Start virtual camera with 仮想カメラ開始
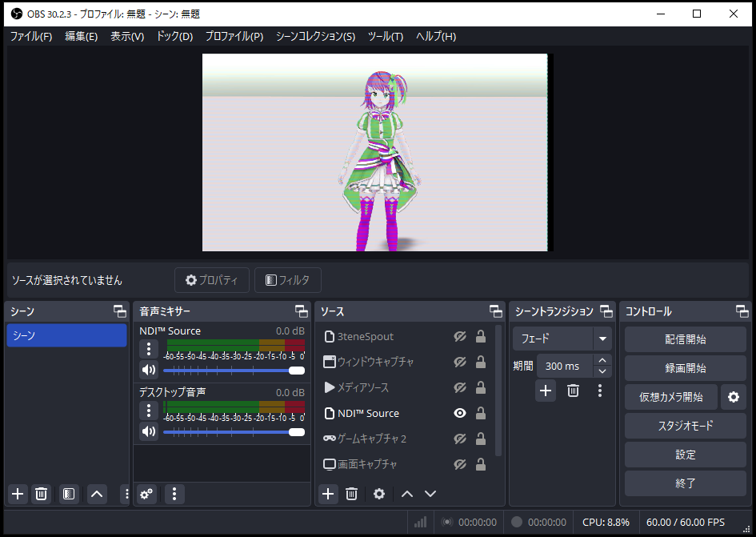Screen dimensions: 756x537 click(670, 397)
